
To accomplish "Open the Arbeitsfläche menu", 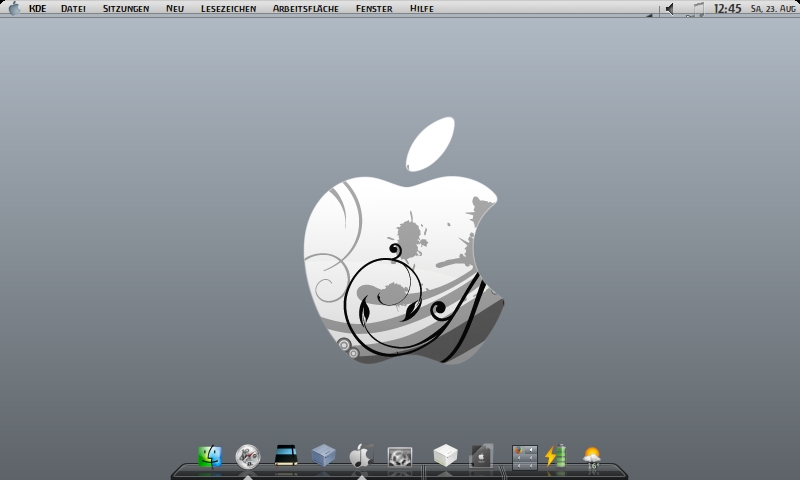I will 305,9.
